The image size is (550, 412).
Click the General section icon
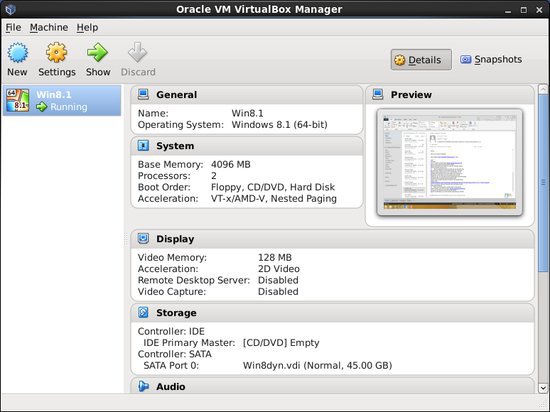point(143,94)
